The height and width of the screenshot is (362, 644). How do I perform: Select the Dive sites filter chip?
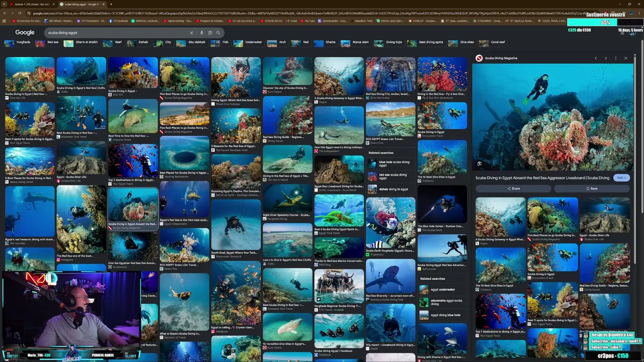tap(461, 43)
